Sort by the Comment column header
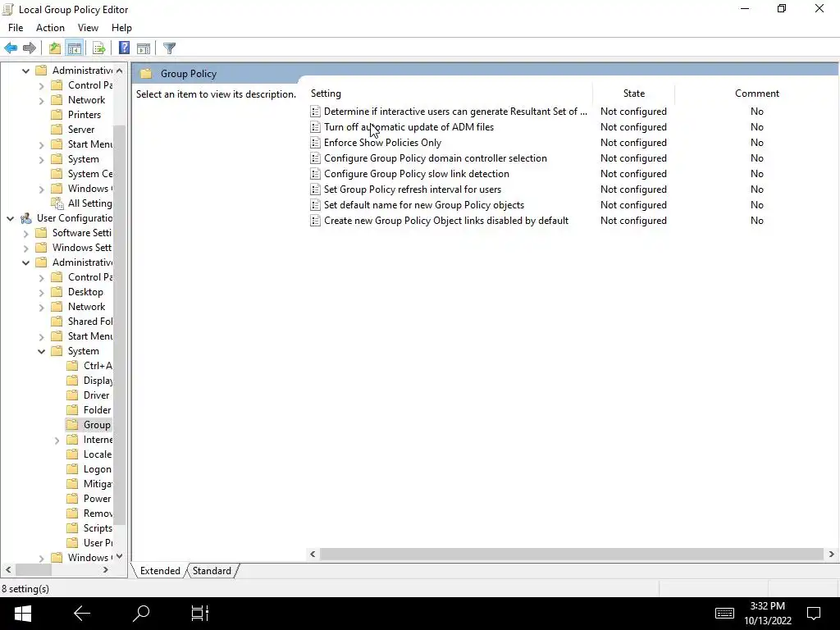 point(756,94)
